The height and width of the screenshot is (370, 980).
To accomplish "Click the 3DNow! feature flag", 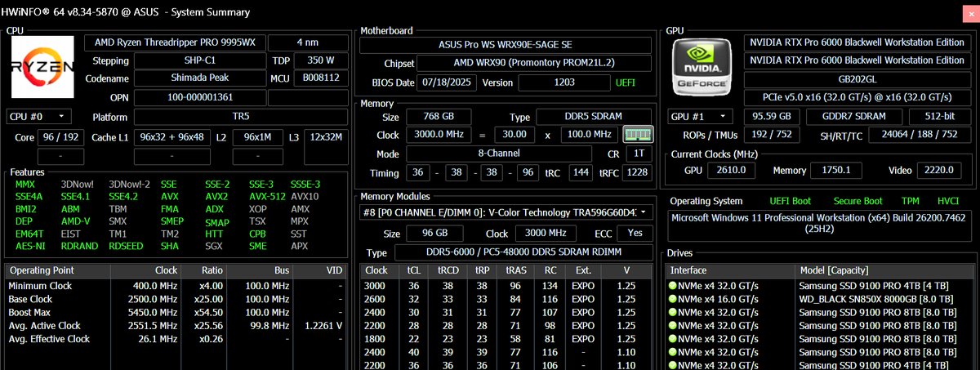I will coord(78,184).
